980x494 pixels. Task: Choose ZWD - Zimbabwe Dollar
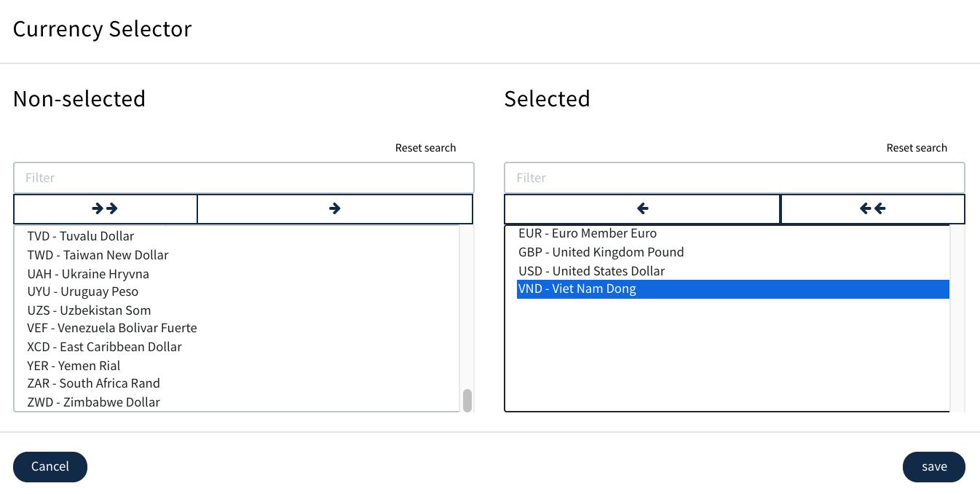click(x=93, y=402)
